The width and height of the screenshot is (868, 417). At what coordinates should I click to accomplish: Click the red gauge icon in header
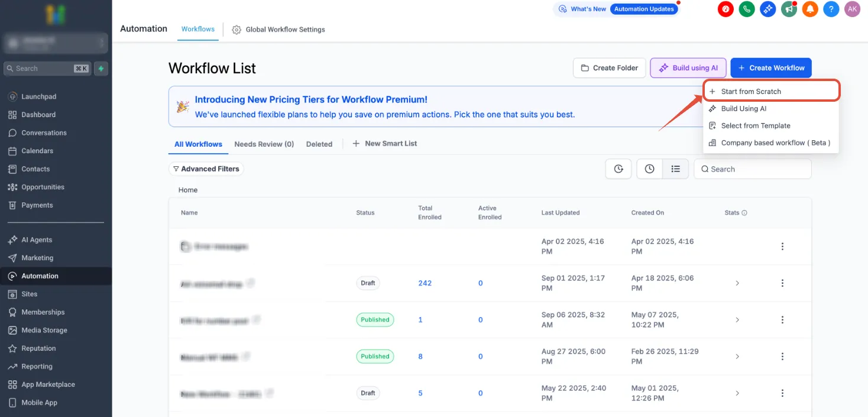(726, 9)
